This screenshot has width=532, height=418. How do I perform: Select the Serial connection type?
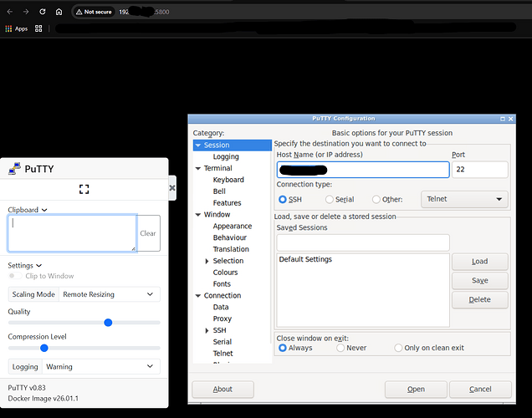[328, 199]
